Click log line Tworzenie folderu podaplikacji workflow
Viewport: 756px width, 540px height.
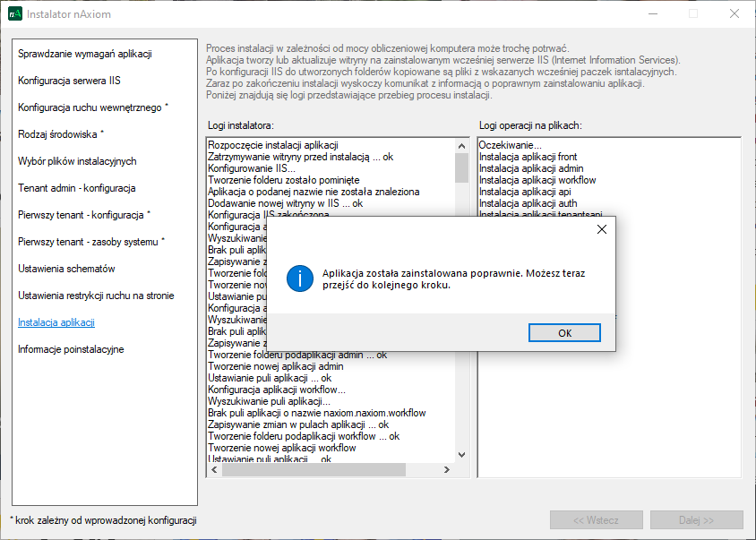click(x=304, y=436)
